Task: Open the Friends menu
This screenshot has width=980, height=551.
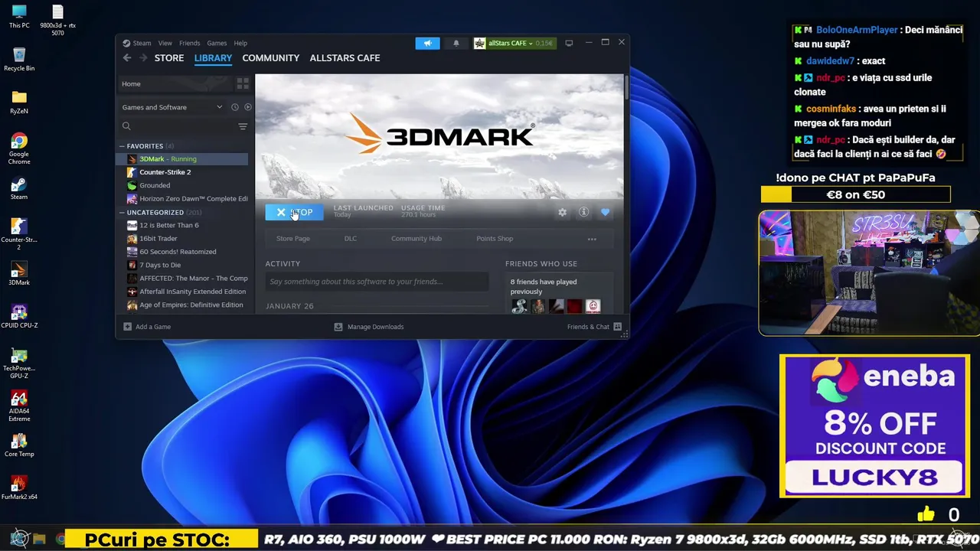Action: (189, 43)
